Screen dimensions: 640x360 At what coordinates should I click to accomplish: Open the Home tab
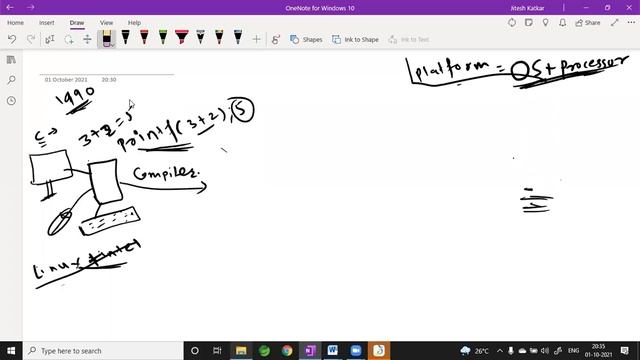click(x=16, y=23)
